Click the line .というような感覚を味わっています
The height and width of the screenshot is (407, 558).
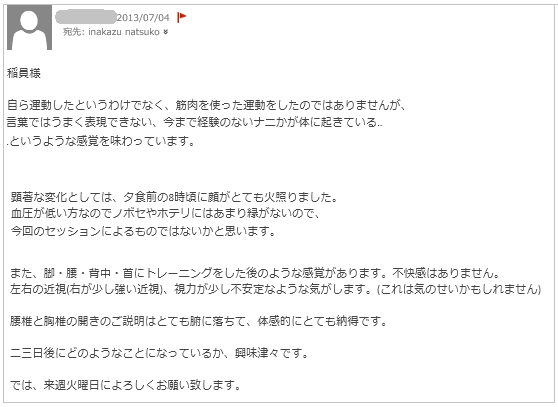(x=101, y=141)
